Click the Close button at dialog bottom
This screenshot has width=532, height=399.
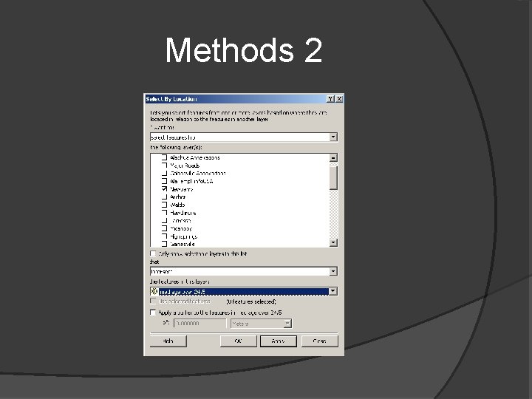[x=320, y=341]
